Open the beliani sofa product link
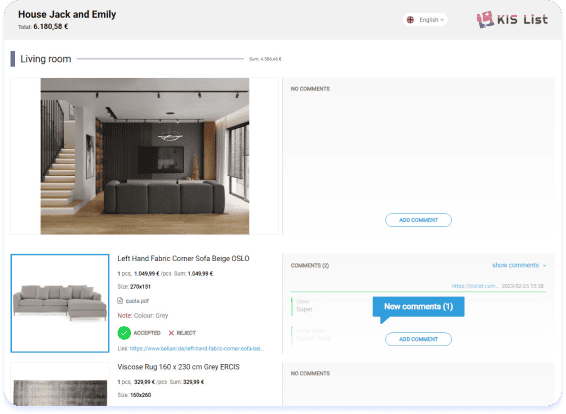 tap(196, 349)
